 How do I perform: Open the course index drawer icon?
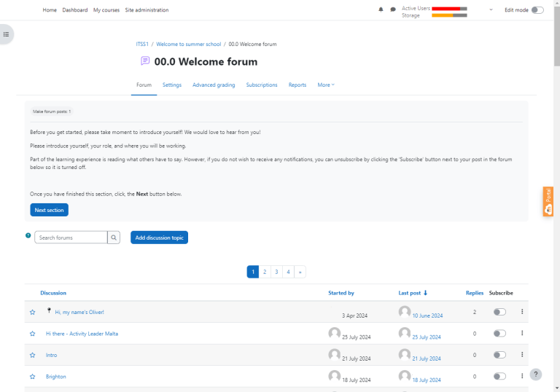(x=6, y=34)
